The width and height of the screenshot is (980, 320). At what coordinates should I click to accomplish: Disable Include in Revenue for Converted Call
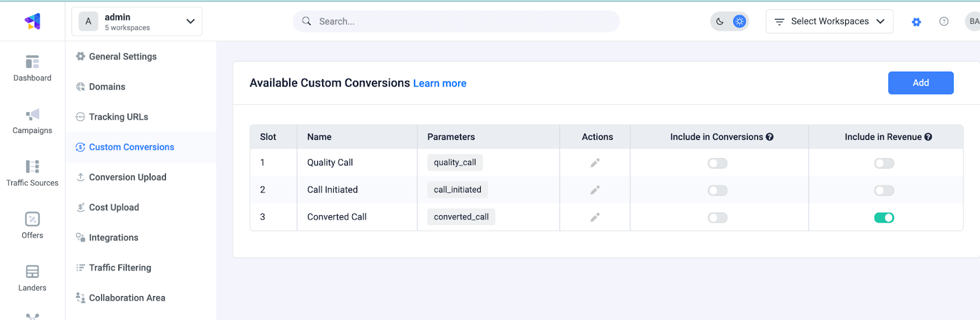(884, 217)
